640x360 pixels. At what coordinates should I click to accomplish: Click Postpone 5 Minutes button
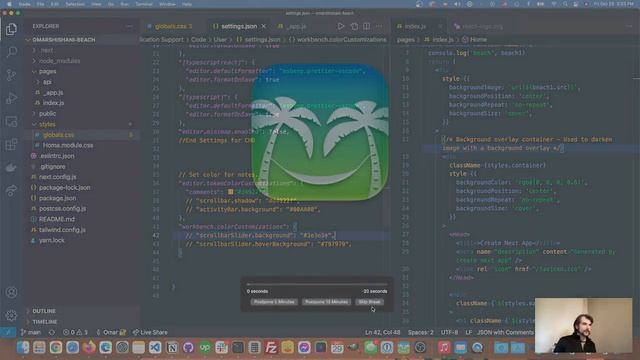click(x=274, y=302)
